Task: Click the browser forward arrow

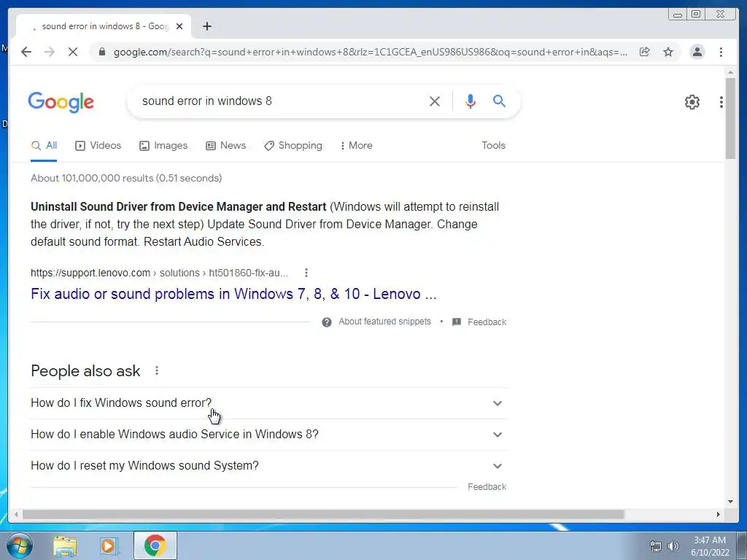Action: tap(50, 52)
